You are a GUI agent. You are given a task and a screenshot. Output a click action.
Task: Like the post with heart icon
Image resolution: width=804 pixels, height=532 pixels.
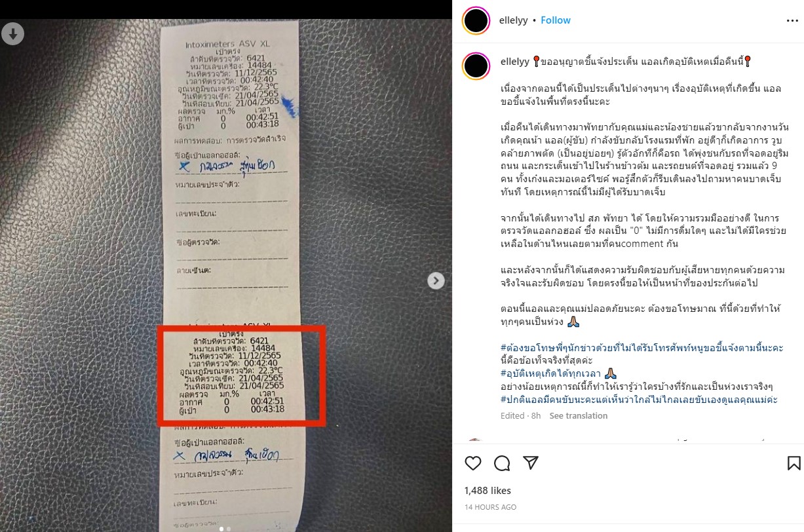473,463
